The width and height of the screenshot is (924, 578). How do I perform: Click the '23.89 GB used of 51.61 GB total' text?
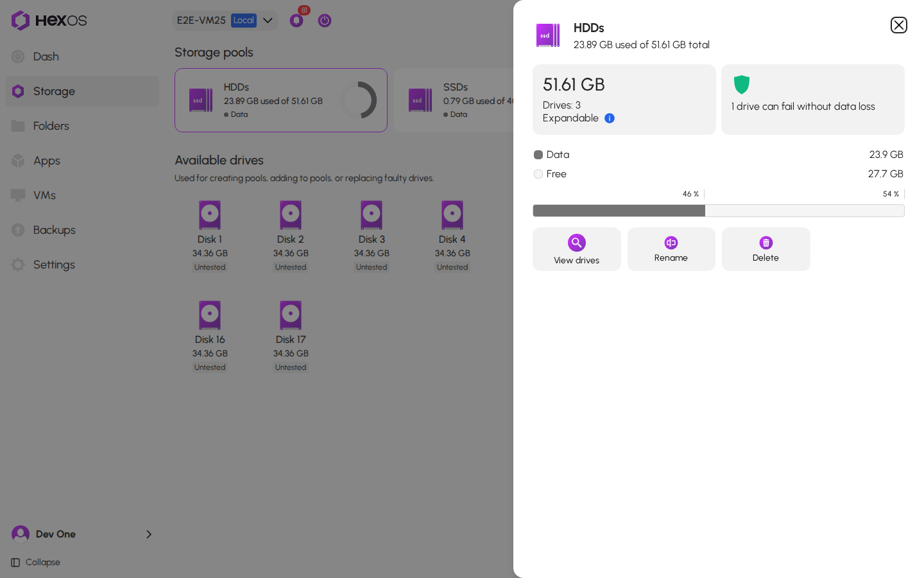click(x=642, y=45)
